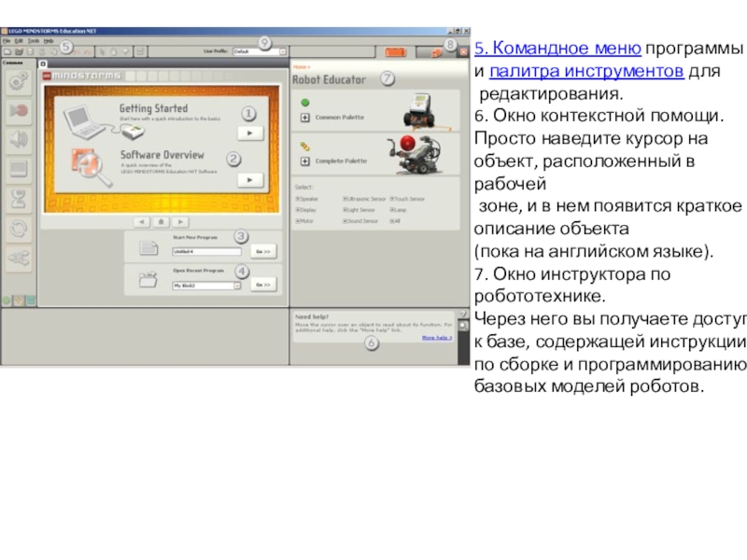Click the magnifier icon beside help panel
Image resolution: width=747 pixels, height=560 pixels.
click(463, 326)
